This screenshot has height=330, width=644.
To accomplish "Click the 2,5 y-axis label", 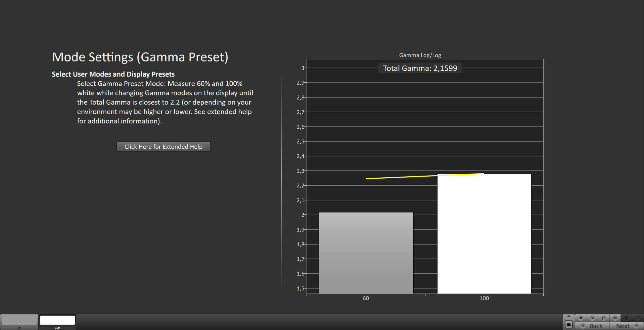I will (300, 142).
